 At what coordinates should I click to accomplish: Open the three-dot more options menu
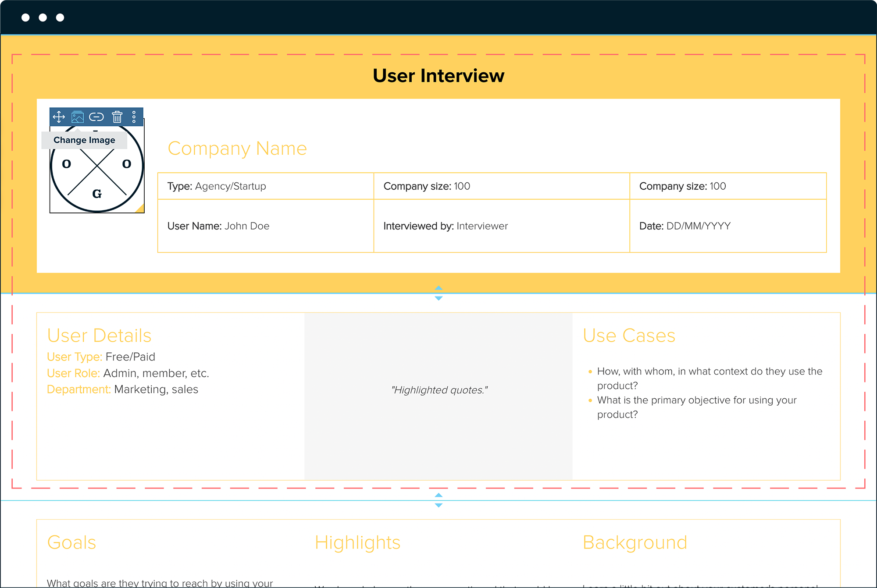click(x=134, y=117)
